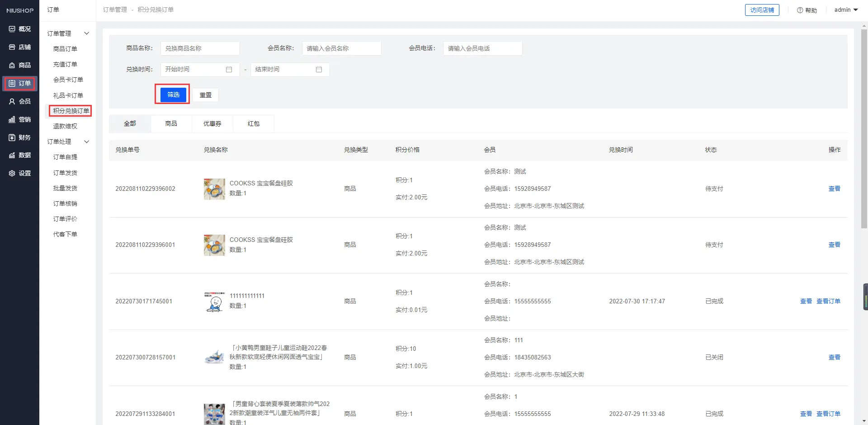Viewport: 868px width, 425px height.
Task: Collapse the 订单管理 menu group
Action: click(86, 33)
